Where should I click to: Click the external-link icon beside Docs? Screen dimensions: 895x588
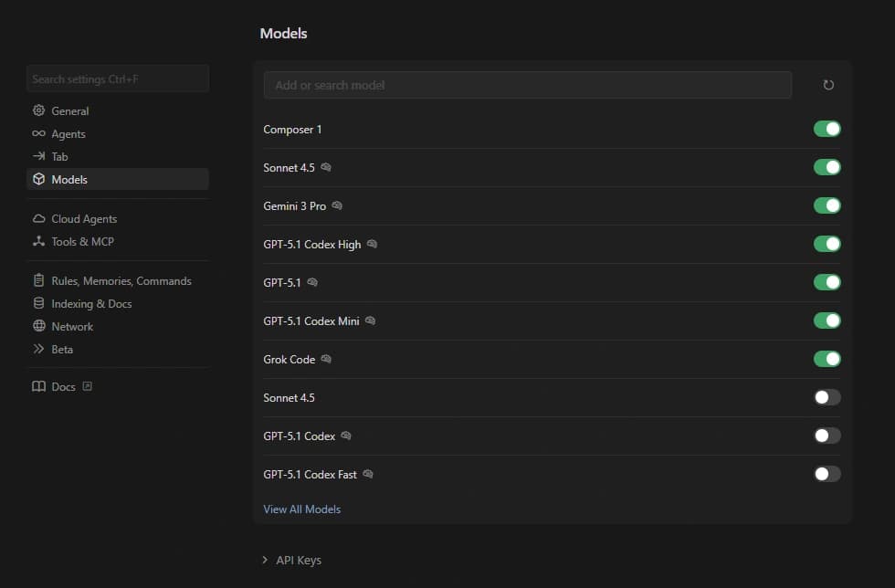pos(87,386)
